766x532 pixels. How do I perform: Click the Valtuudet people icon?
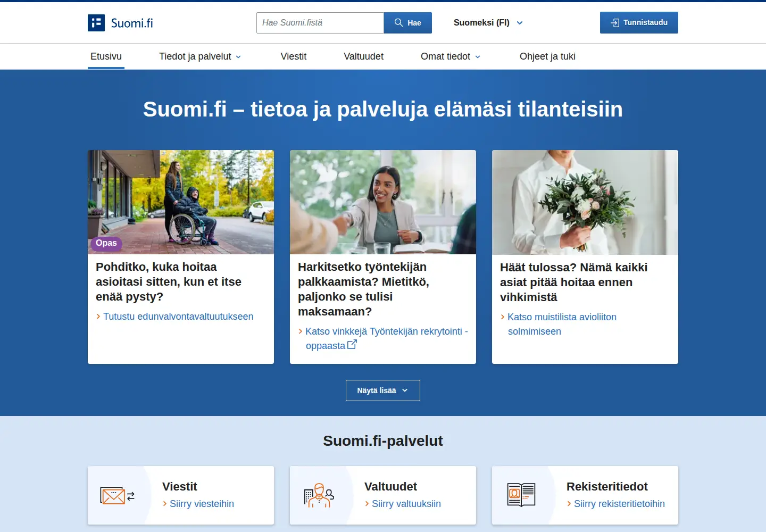[319, 495]
